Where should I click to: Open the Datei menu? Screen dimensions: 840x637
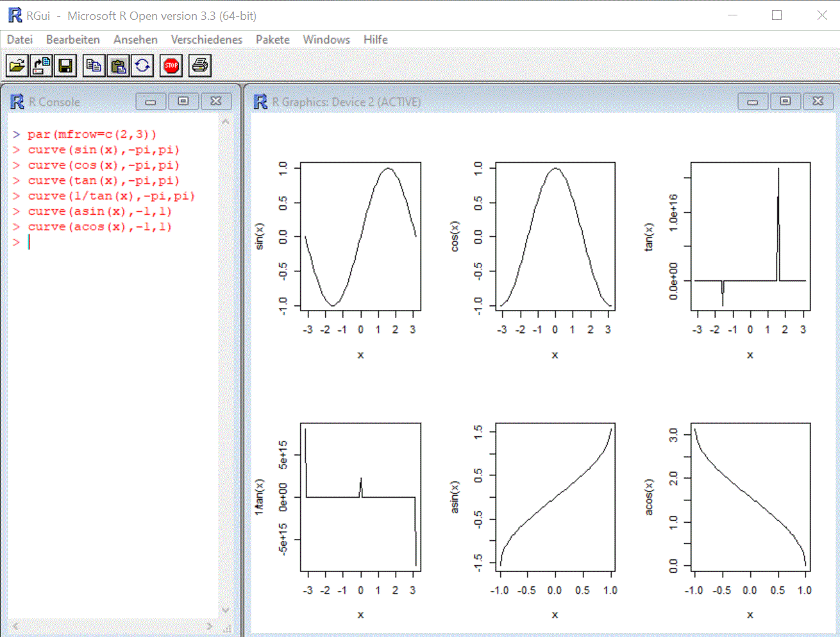pos(19,39)
